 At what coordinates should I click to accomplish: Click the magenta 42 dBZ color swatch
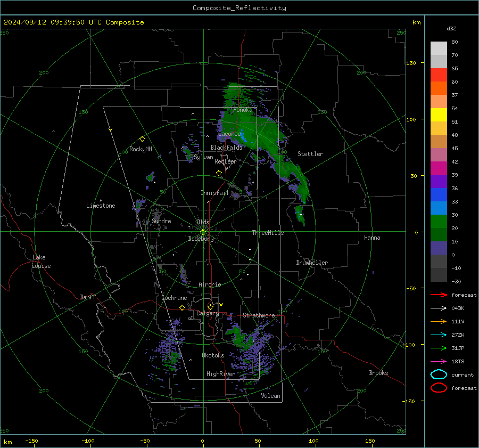pos(439,168)
